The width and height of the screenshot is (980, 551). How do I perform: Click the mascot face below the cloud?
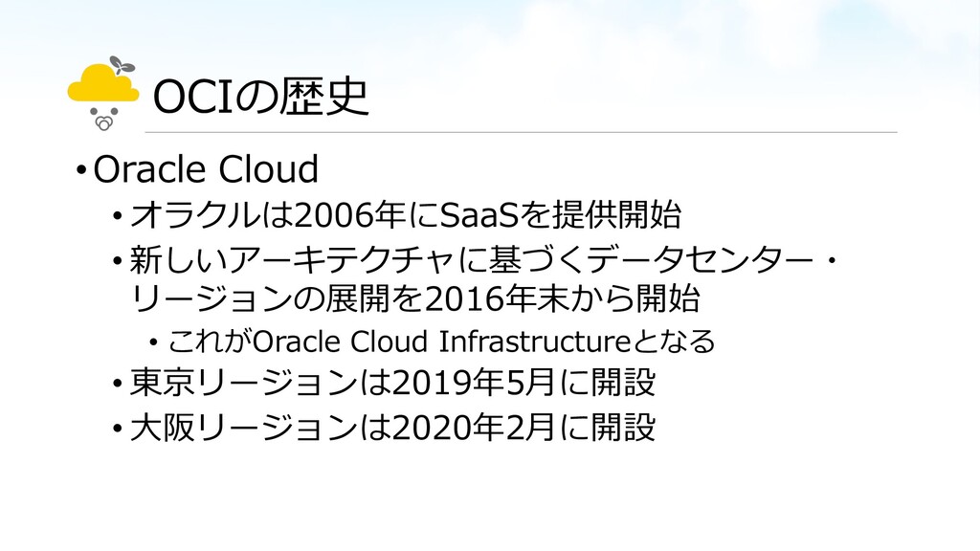point(103,120)
